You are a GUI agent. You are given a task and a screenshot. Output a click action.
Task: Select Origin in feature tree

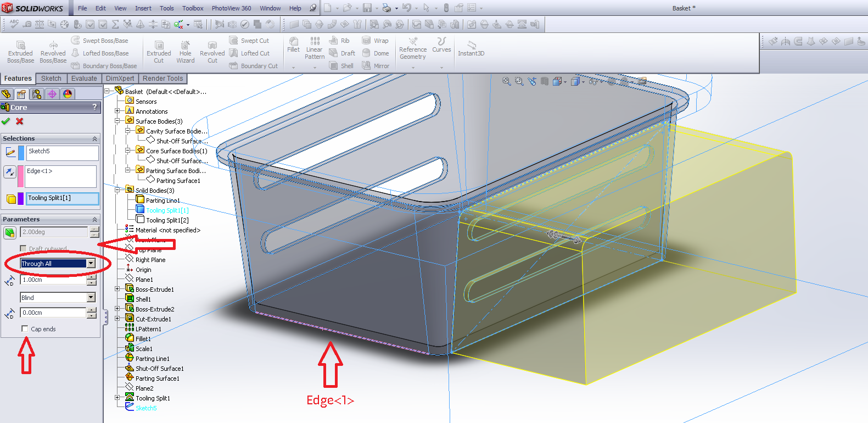pos(138,270)
